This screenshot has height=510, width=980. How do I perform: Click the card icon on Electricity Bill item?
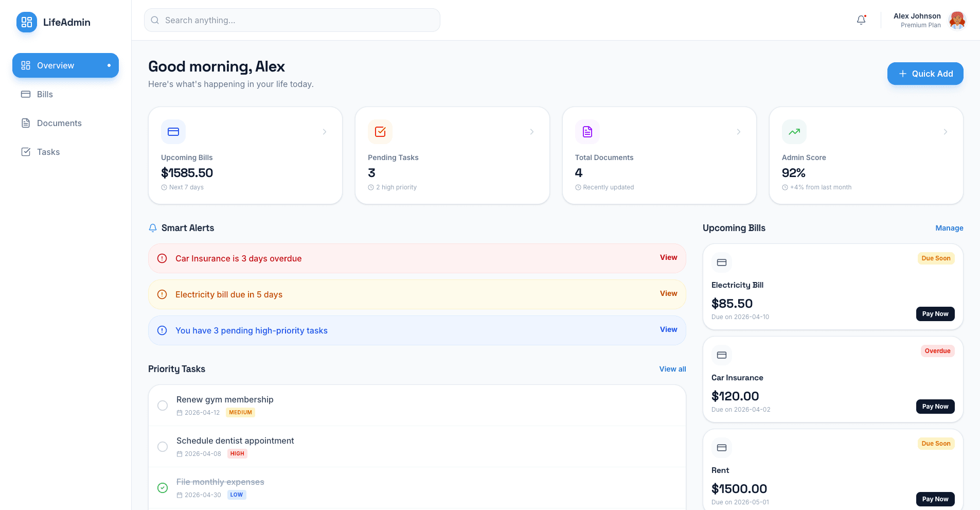[x=722, y=262]
